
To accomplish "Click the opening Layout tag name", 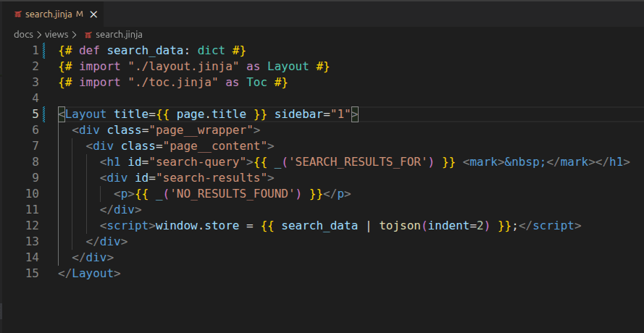I will [x=85, y=114].
